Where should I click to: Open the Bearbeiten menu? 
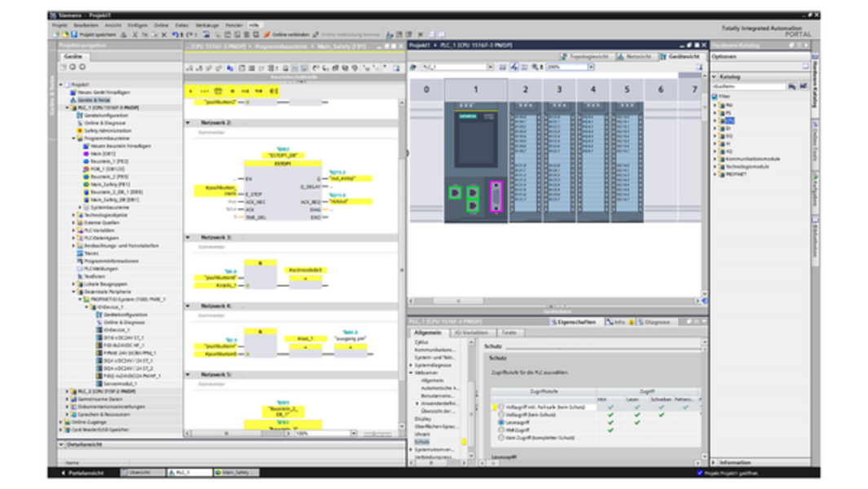click(x=86, y=25)
